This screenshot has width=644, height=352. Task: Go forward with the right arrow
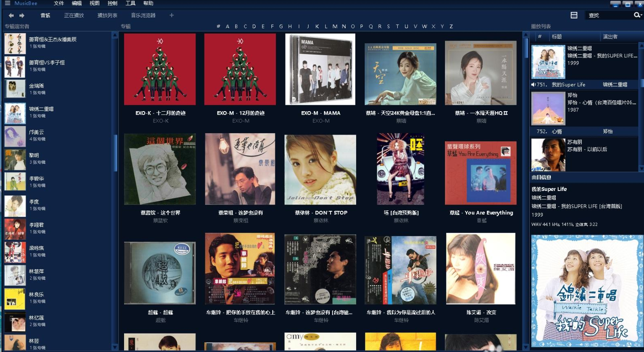point(22,15)
